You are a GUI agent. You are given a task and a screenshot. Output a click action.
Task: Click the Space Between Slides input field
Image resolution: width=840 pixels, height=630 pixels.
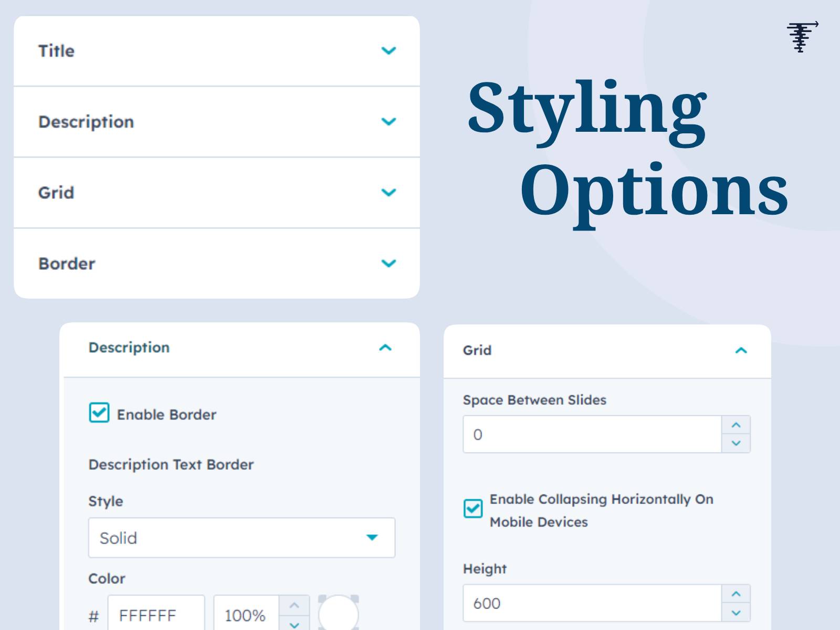tap(592, 434)
